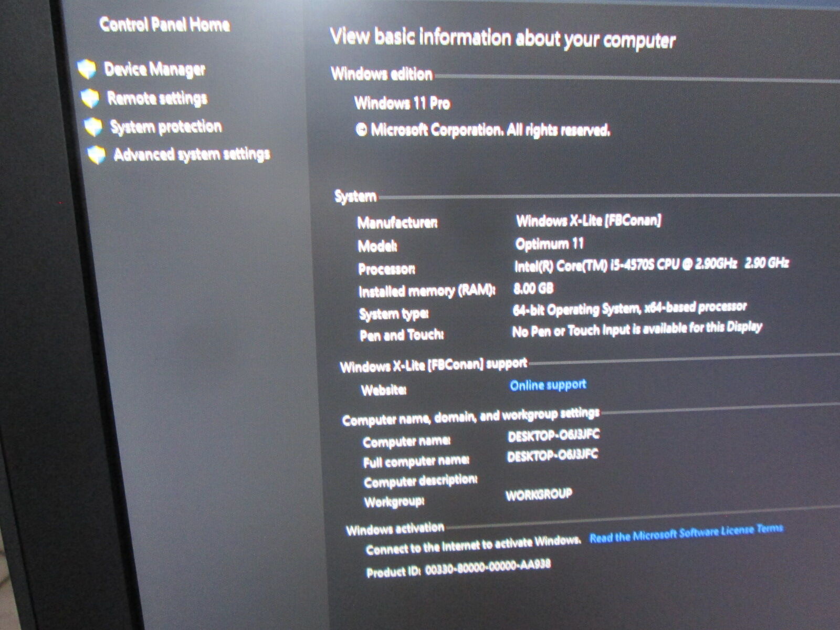
Task: Open Remote settings from the sidebar
Action: (157, 98)
